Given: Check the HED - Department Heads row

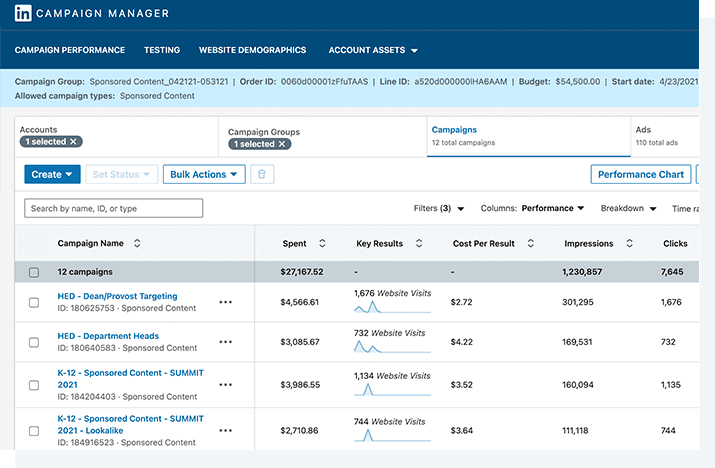Looking at the screenshot, I should [34, 342].
